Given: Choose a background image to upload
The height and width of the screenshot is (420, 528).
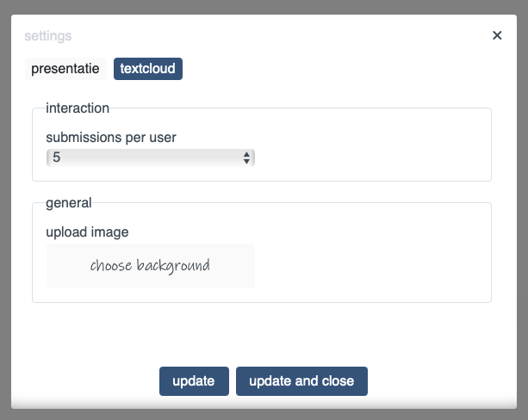Looking at the screenshot, I should point(150,265).
